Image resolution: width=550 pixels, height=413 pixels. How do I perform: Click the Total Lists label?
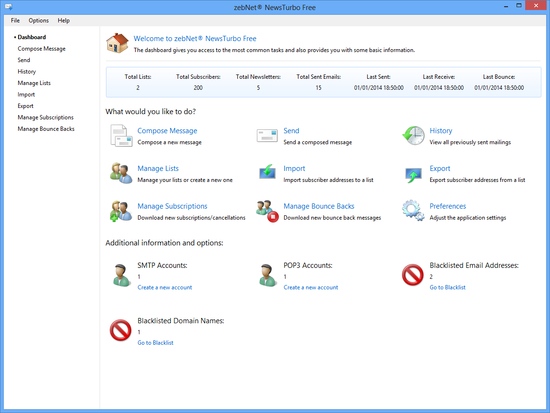click(138, 77)
